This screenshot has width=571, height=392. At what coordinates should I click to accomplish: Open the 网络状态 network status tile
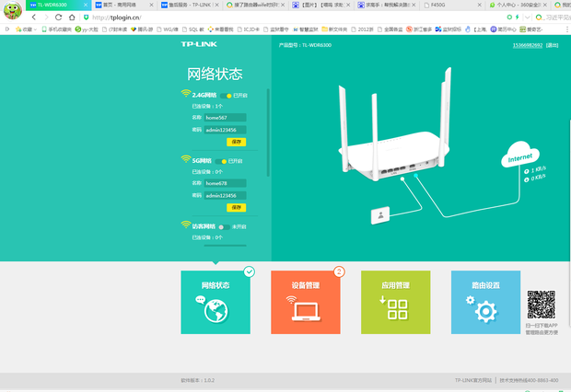coord(216,302)
